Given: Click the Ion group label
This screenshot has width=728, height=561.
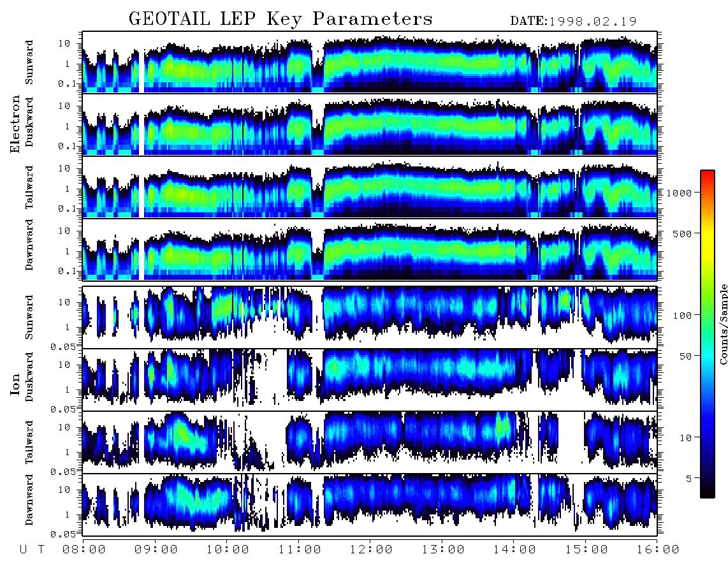Looking at the screenshot, I should click(x=15, y=384).
